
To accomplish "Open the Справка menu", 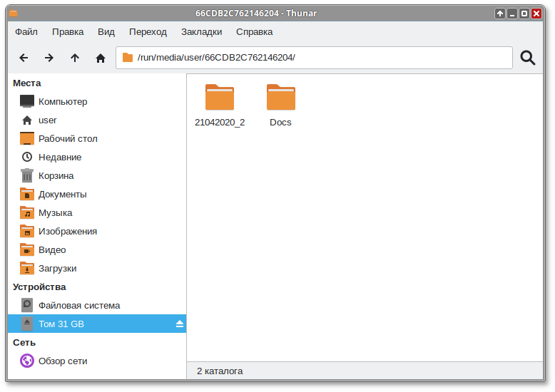I will click(x=254, y=32).
